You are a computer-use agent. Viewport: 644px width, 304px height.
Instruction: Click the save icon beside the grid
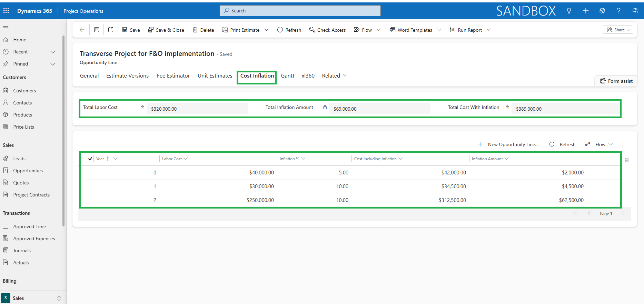627,160
